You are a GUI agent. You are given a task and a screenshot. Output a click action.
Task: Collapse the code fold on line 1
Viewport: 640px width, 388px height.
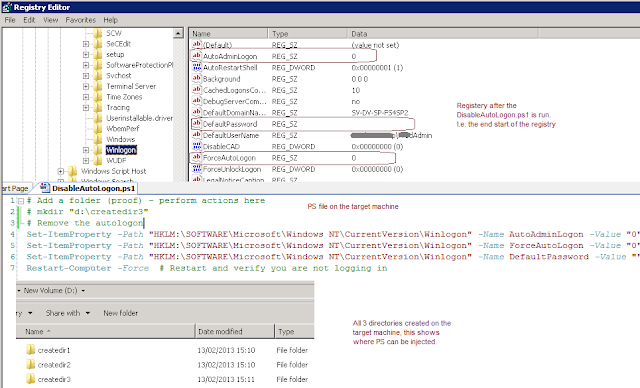pyautogui.click(x=20, y=201)
